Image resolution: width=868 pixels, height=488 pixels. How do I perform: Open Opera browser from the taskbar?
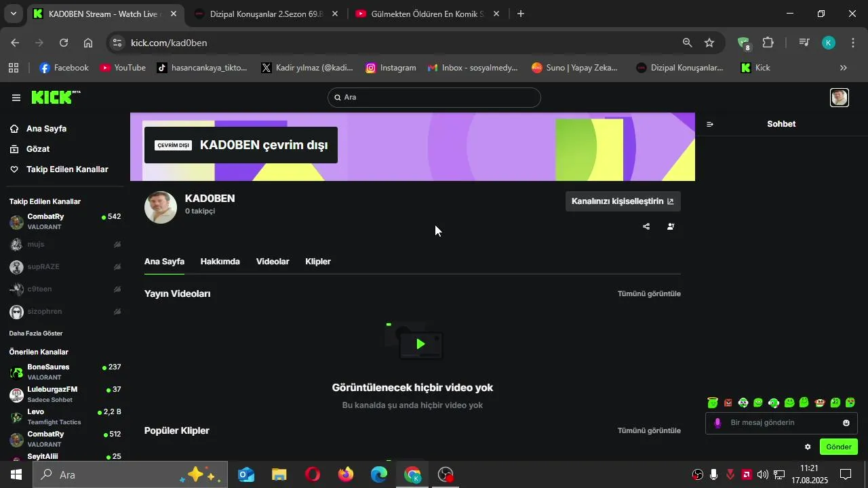click(x=313, y=474)
